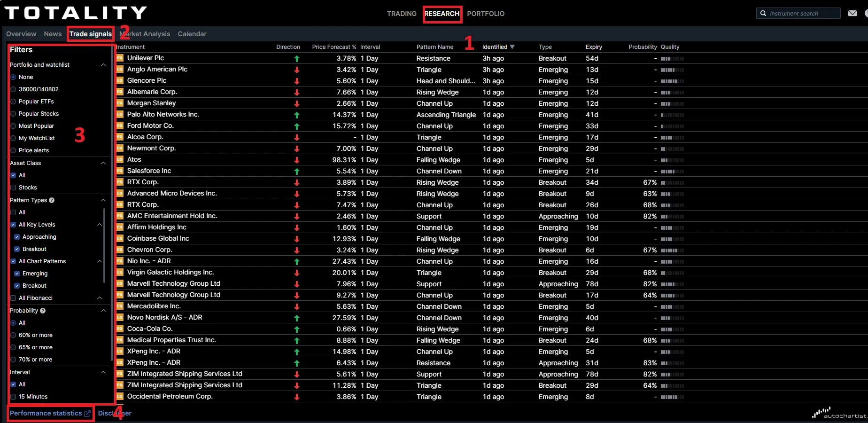Collapse the Asset Class section
This screenshot has height=423, width=868.
(x=103, y=163)
